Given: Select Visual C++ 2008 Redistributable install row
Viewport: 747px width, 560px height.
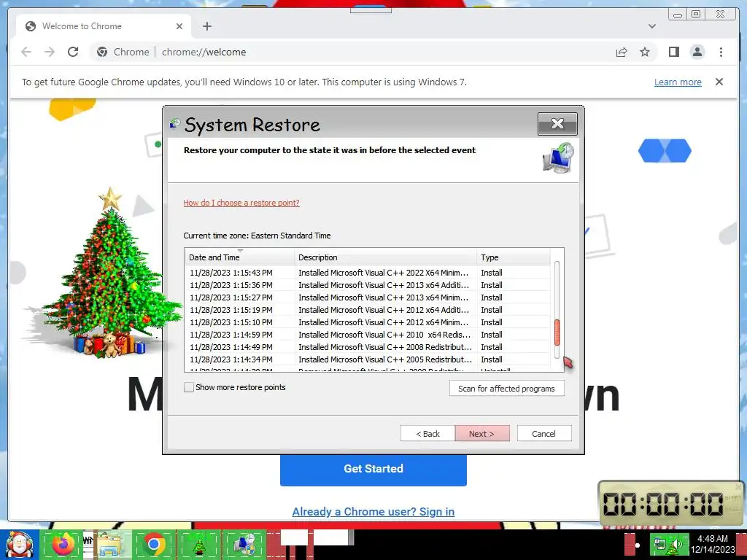Looking at the screenshot, I should point(368,347).
